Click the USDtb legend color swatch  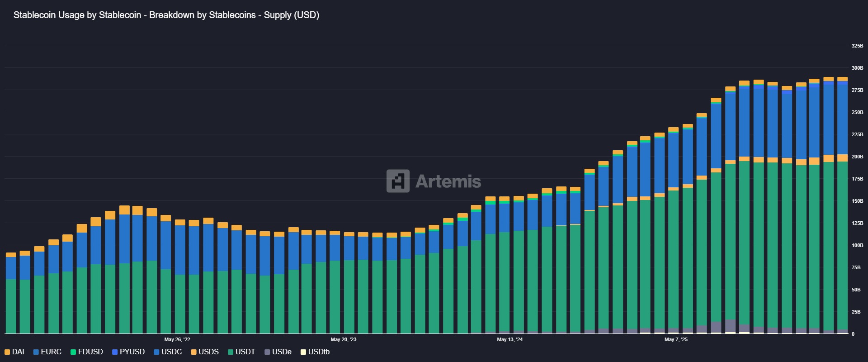tap(303, 352)
